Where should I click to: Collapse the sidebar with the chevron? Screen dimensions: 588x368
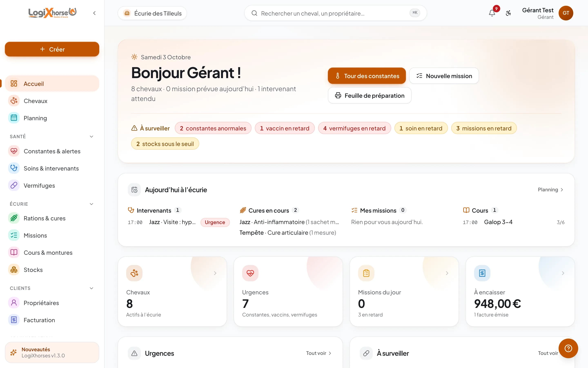click(94, 13)
